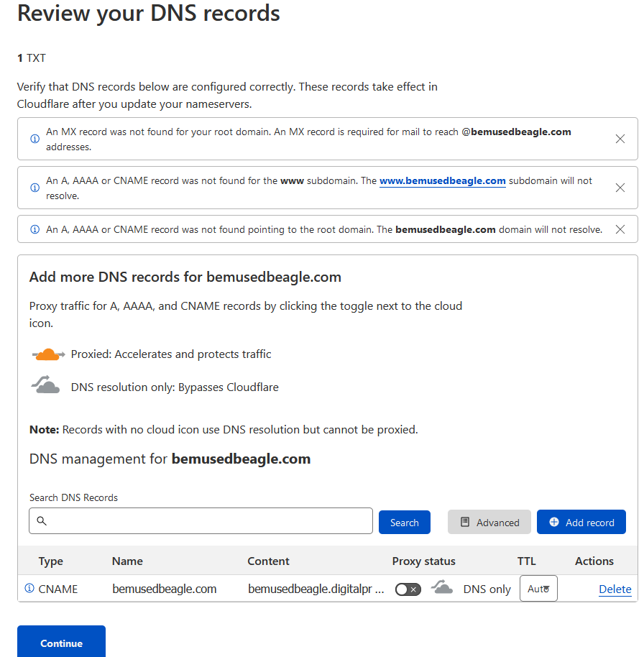Screen dimensions: 644x657
Task: Click the Actions column header
Action: (594, 561)
